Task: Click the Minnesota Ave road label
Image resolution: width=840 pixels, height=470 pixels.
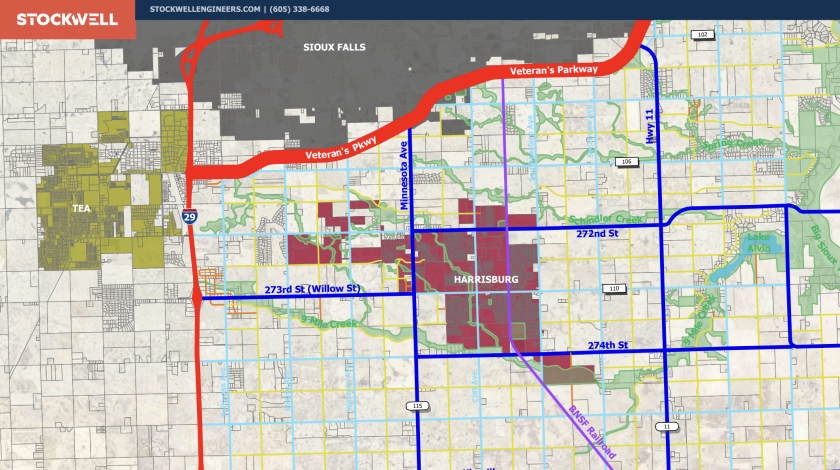Action: [x=404, y=175]
